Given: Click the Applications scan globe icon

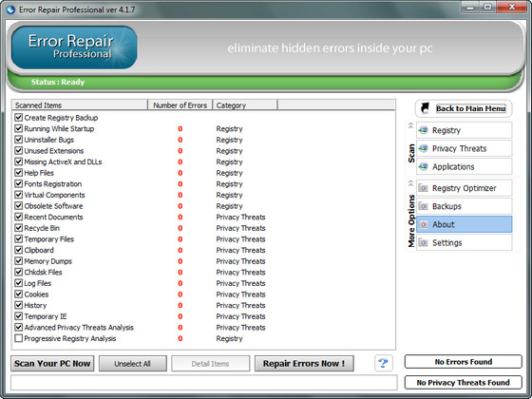Looking at the screenshot, I should tap(423, 166).
